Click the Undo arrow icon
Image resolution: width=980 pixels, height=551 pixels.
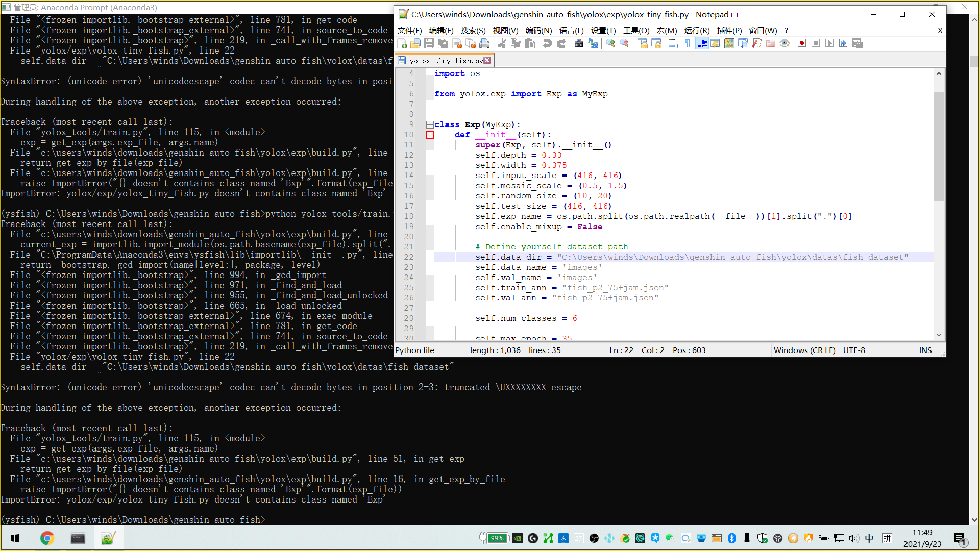point(547,44)
